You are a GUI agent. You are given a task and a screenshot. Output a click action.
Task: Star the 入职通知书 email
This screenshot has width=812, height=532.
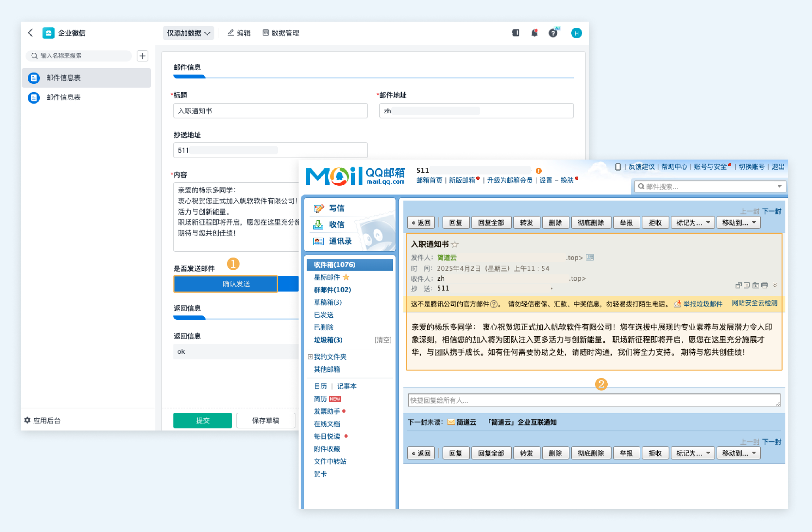coord(455,244)
